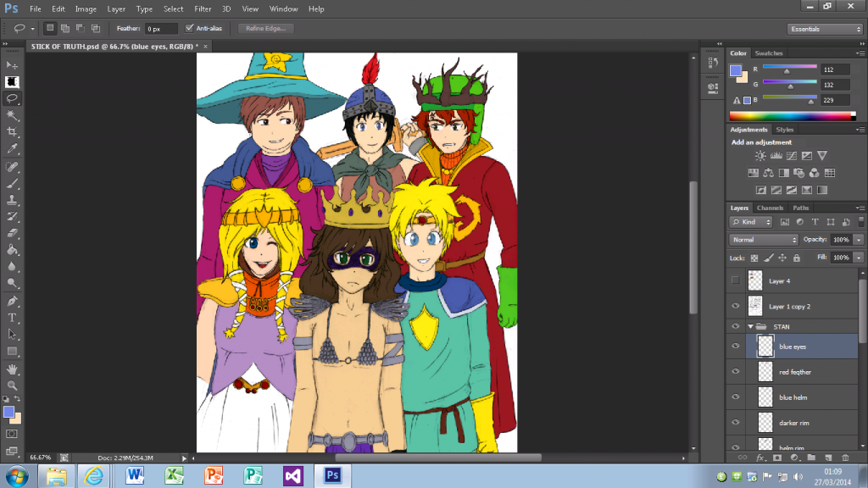Viewport: 868px width, 488px height.
Task: Click the Delete layer trash icon
Action: 845,457
